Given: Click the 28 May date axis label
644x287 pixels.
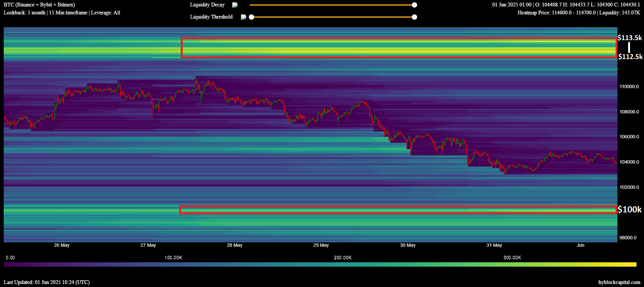Looking at the screenshot, I should tap(234, 245).
